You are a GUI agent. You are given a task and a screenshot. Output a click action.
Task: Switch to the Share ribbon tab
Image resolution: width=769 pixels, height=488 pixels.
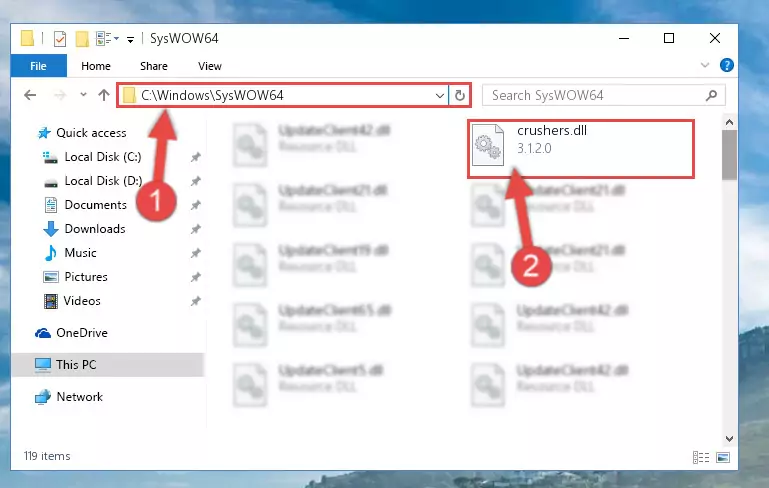point(154,66)
